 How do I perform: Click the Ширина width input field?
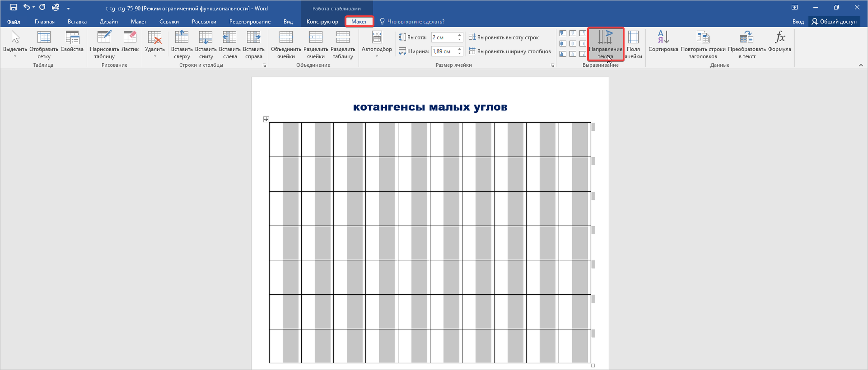coord(444,52)
